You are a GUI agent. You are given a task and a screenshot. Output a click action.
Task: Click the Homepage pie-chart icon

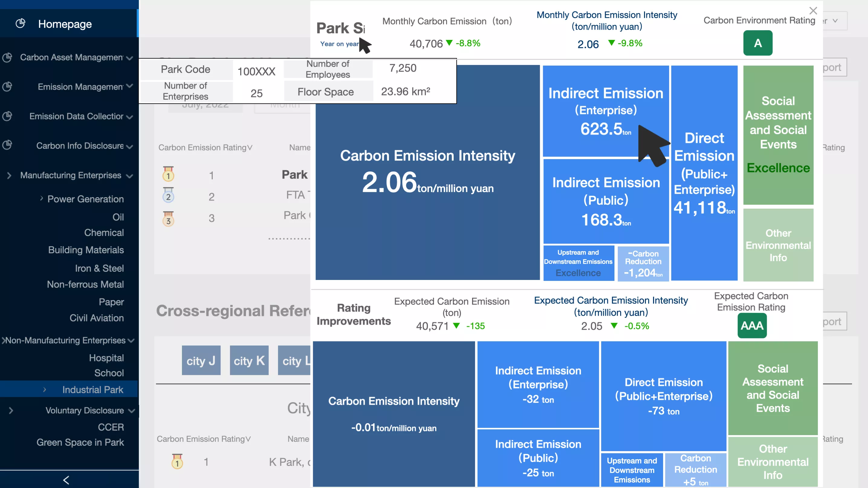(x=20, y=23)
